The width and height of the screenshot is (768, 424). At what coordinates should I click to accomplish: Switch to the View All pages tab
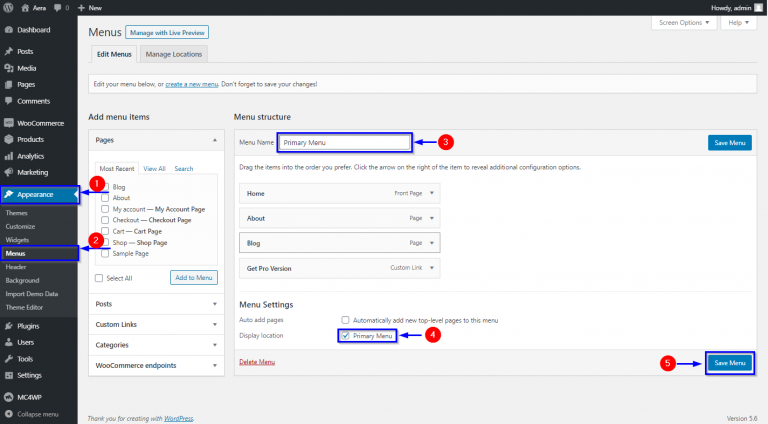(154, 169)
